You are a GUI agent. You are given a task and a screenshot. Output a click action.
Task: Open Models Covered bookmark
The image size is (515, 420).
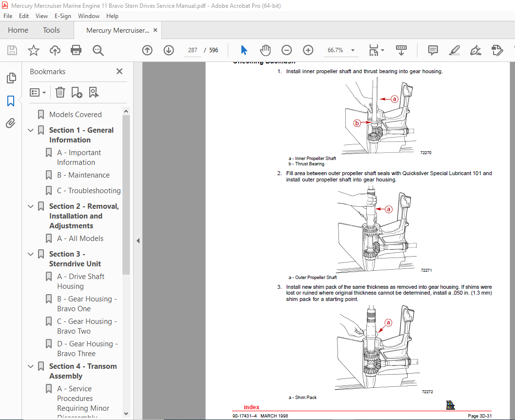click(75, 114)
